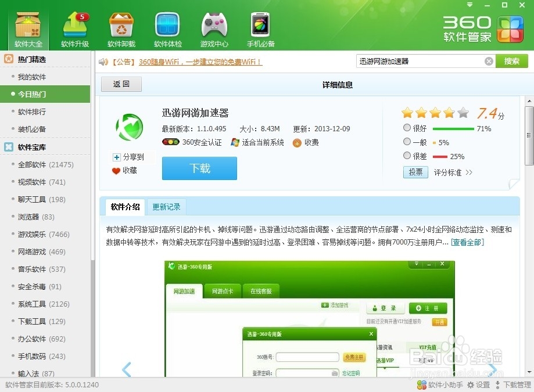The width and height of the screenshot is (534, 392).
Task: Click the 投票 vote button
Action: [x=415, y=172]
